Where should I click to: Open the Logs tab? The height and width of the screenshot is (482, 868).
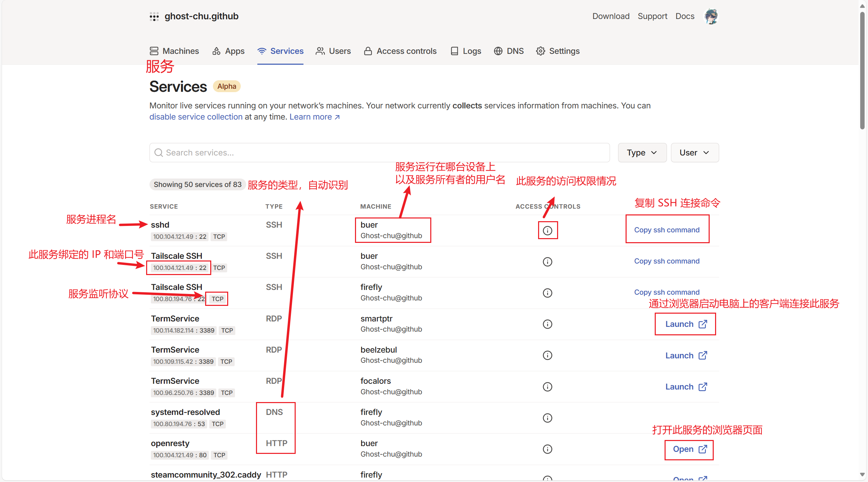pos(466,51)
